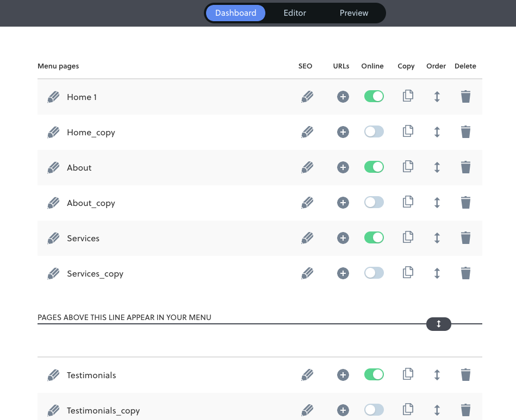Turn Home_copy online

[374, 131]
